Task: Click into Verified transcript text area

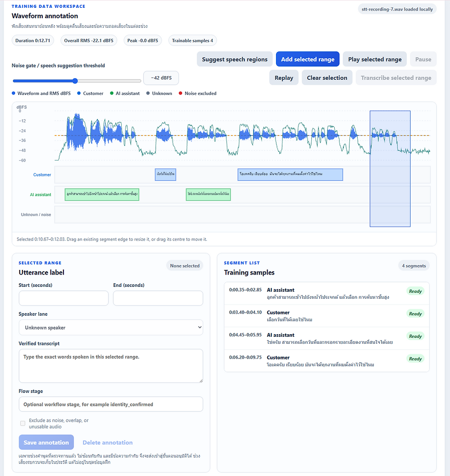Action: [111, 366]
